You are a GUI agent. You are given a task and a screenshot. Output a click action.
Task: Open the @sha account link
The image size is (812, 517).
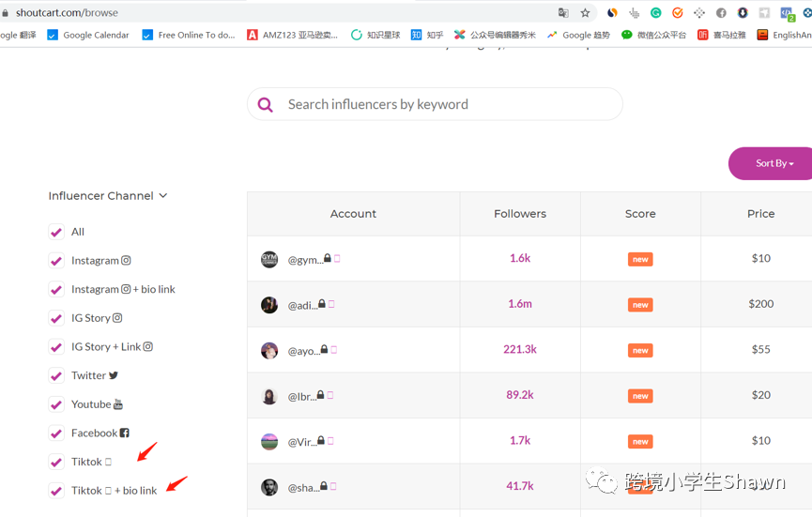pyautogui.click(x=302, y=488)
